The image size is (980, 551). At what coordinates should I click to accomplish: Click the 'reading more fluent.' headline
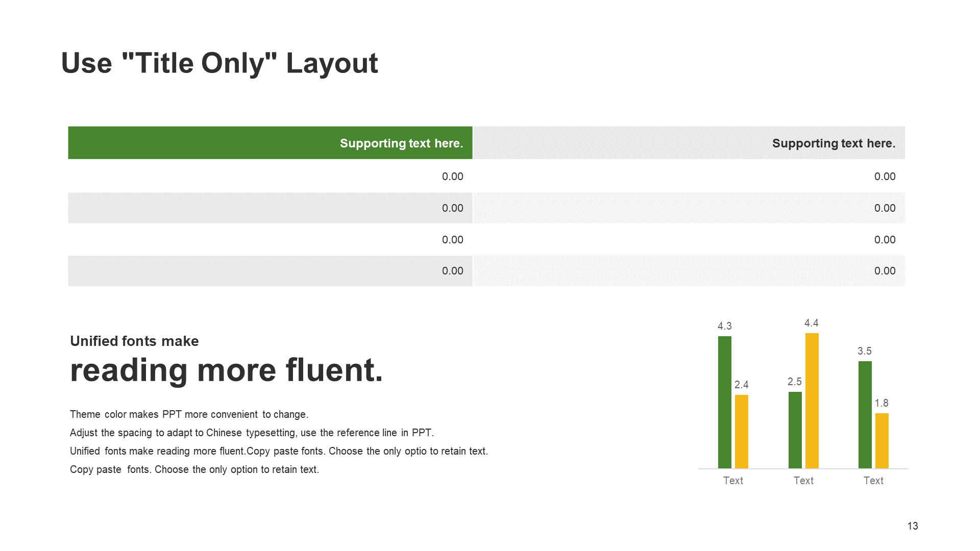coord(226,370)
